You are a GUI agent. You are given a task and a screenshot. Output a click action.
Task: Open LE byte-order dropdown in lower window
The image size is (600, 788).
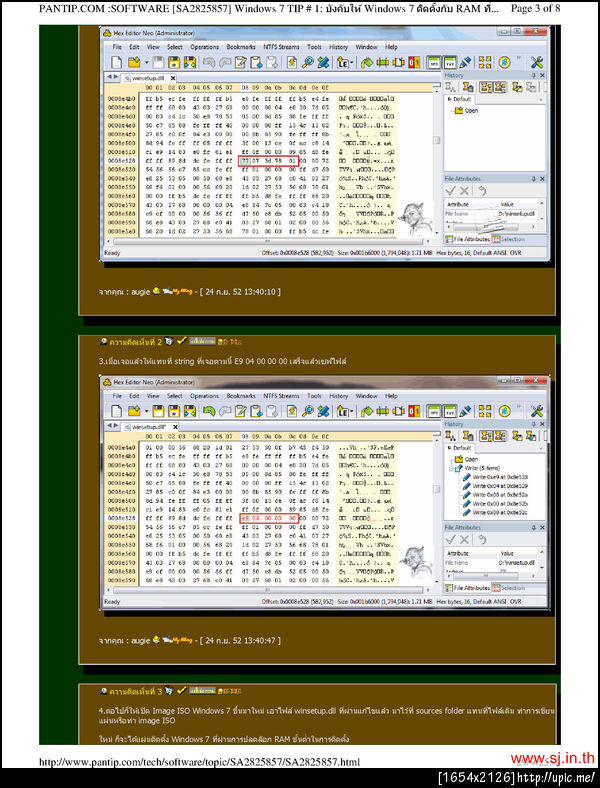344,411
